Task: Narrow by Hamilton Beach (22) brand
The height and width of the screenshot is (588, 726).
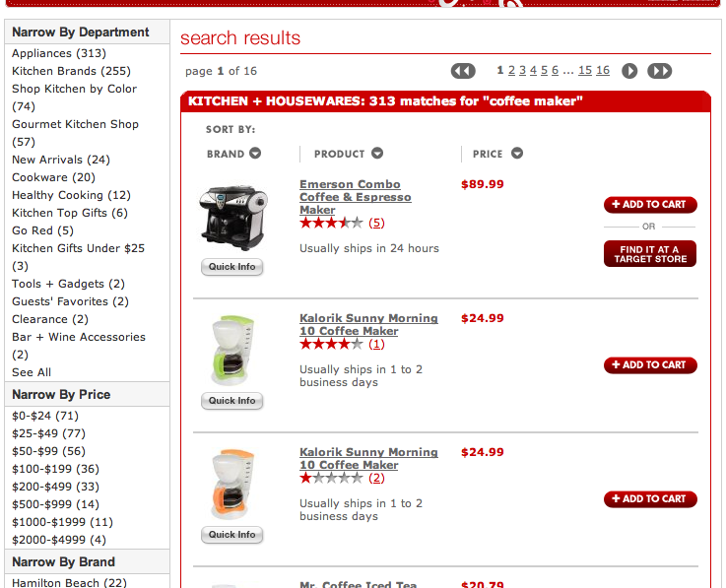Action: point(70,582)
